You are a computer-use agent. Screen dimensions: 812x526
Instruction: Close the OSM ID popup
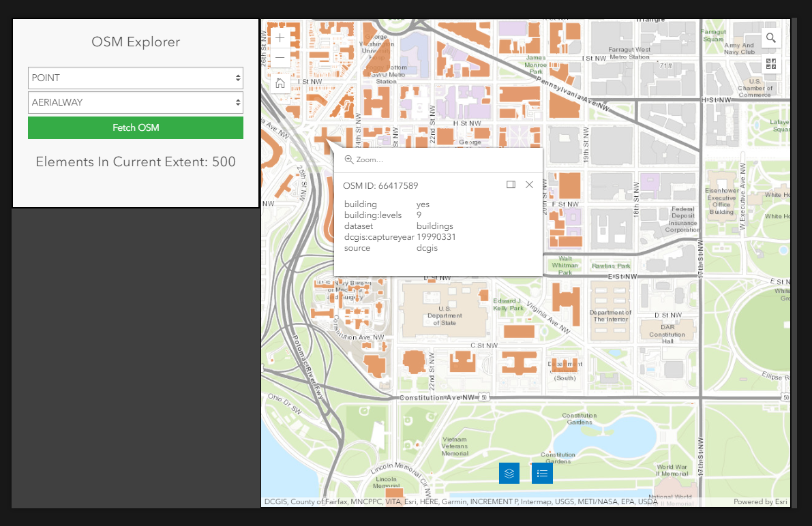tap(529, 185)
